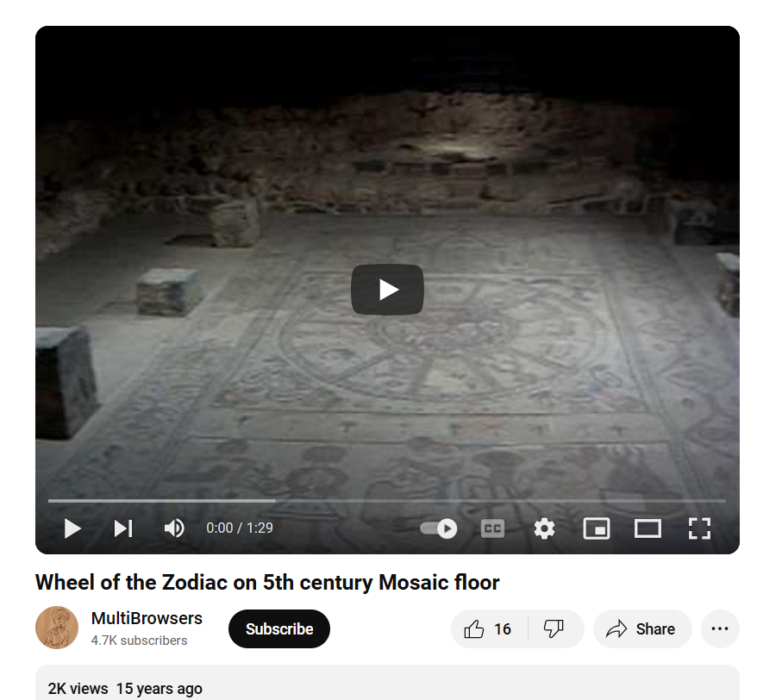Like the video with thumbs up icon
Viewport: 757px width, 700px height.
point(489,628)
